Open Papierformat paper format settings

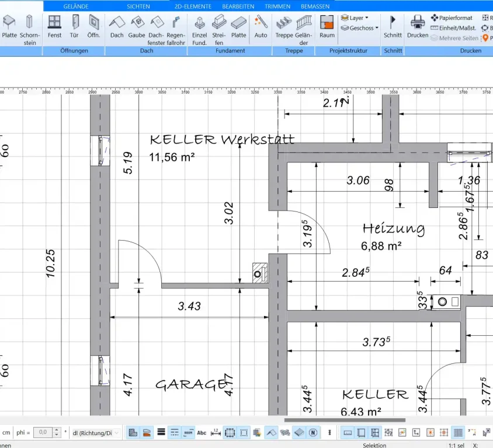[452, 18]
